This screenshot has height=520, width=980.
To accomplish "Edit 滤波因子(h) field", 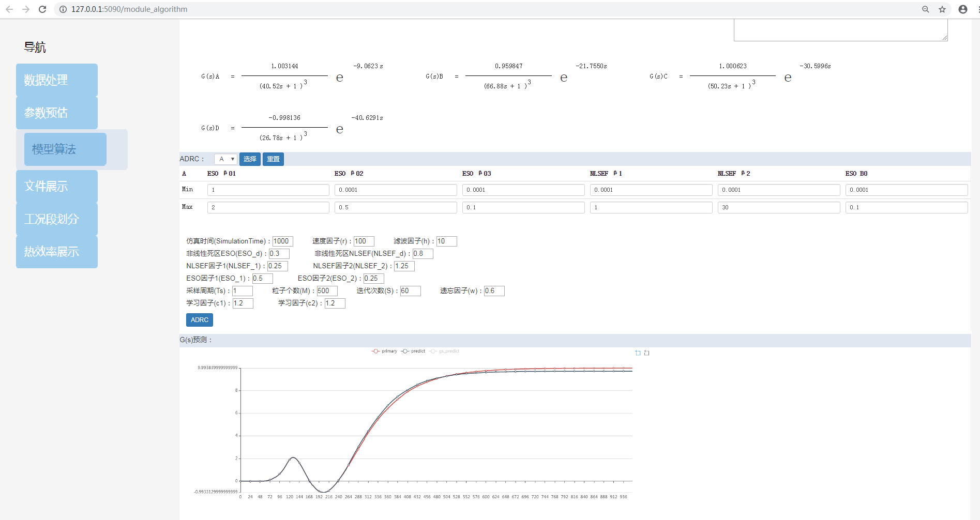I will click(x=447, y=241).
